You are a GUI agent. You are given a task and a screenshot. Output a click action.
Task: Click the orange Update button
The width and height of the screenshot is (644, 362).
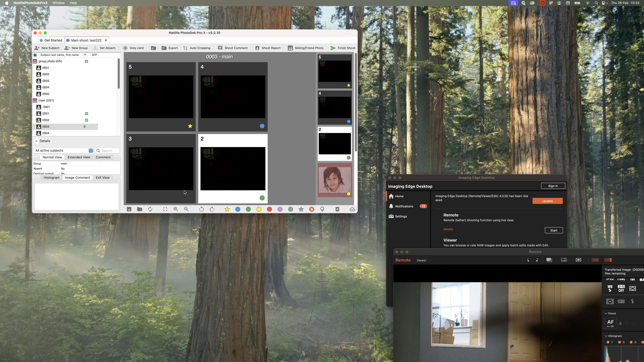pos(547,201)
